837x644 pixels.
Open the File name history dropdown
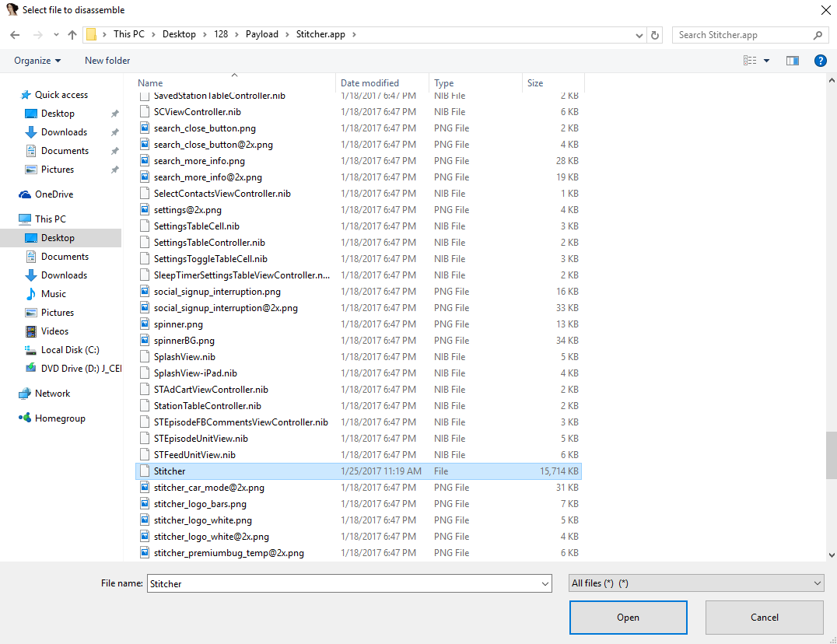pyautogui.click(x=545, y=583)
